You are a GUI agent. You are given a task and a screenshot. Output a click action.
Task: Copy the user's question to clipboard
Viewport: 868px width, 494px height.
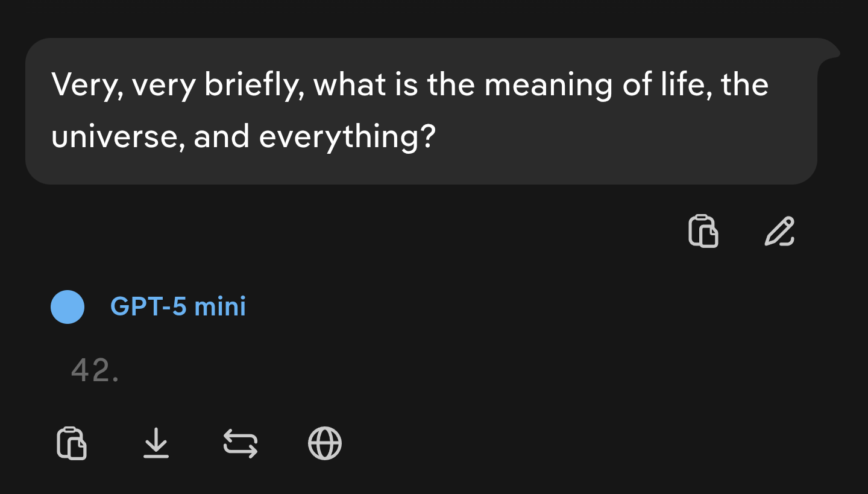point(703,231)
